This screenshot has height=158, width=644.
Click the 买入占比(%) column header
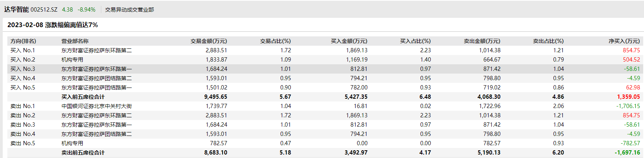point(415,41)
